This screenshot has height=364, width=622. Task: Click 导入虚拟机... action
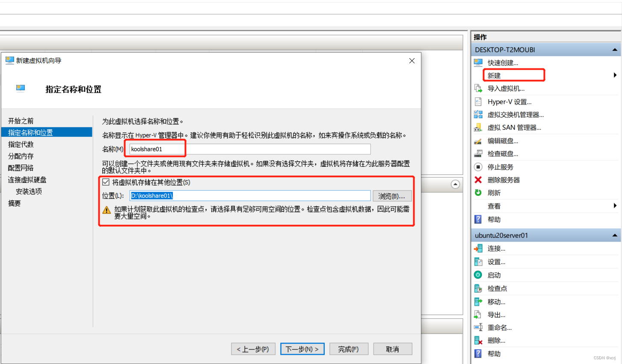[506, 89]
